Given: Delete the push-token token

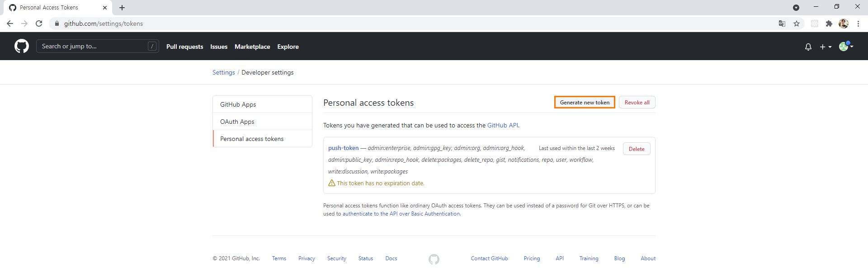Looking at the screenshot, I should pyautogui.click(x=637, y=149).
